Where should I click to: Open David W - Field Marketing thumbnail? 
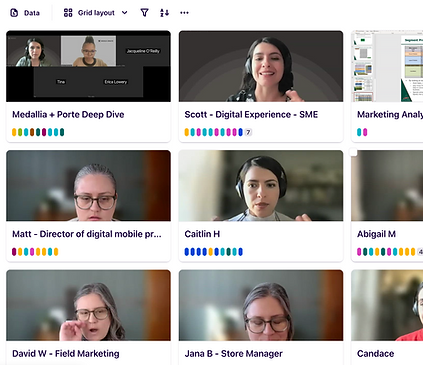pos(88,305)
